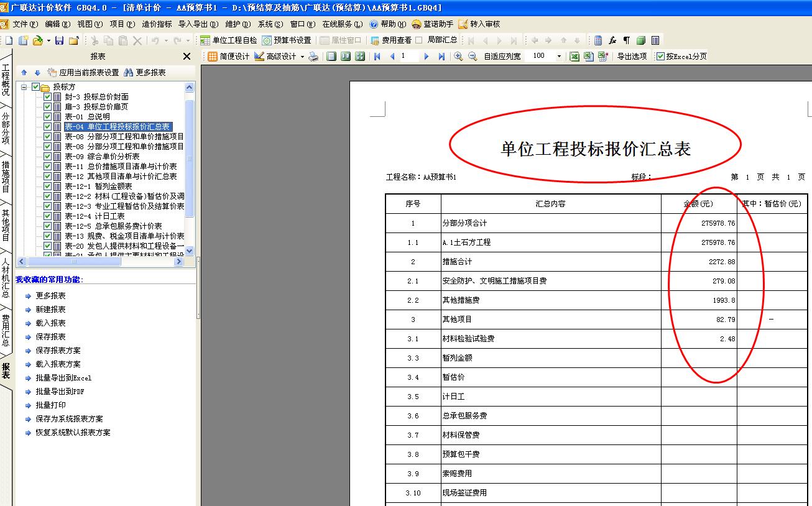Click 自适应列宽 button
Viewport: 812px width, 506px height.
pyautogui.click(x=502, y=56)
